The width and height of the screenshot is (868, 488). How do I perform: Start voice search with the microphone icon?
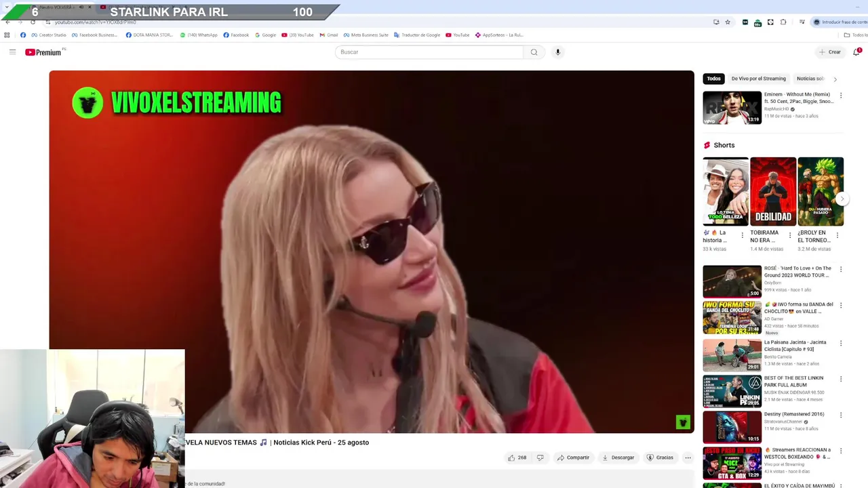click(x=557, y=52)
